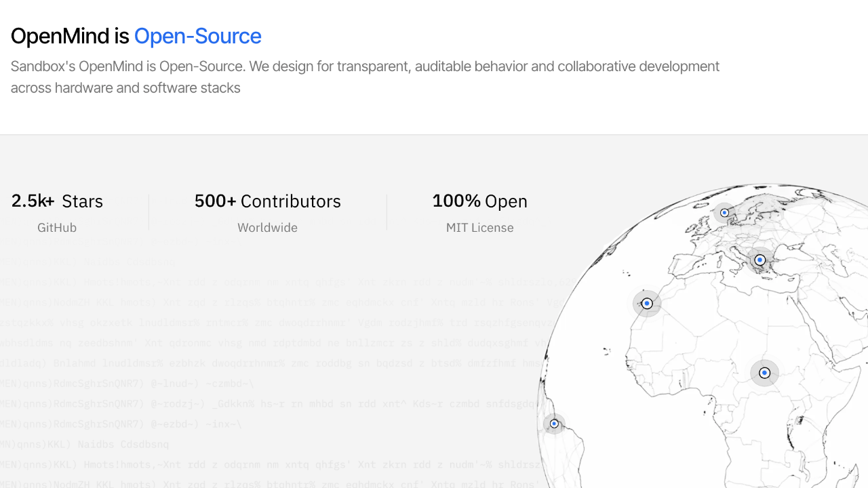Click the '100% Open' statistic
Screen dimensions: 868x488
479,201
